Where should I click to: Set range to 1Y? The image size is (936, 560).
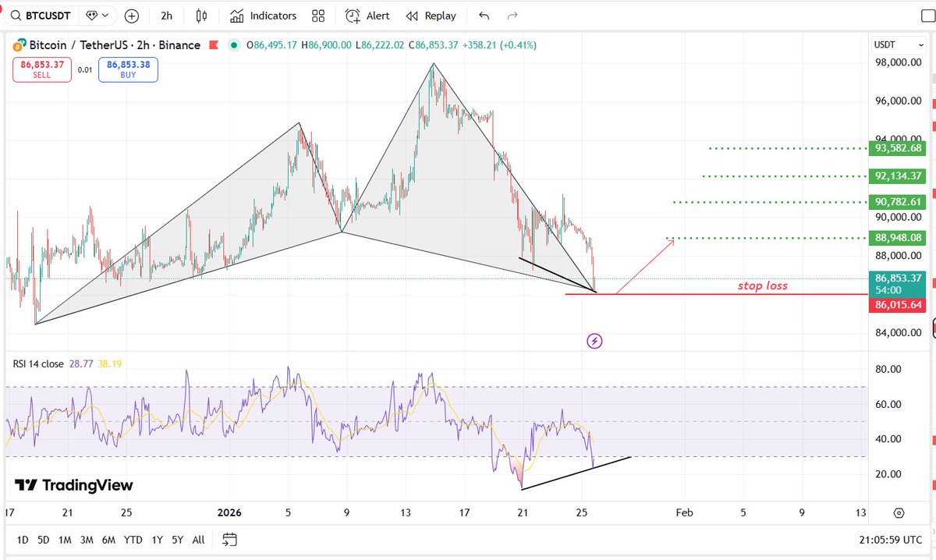coord(157,539)
